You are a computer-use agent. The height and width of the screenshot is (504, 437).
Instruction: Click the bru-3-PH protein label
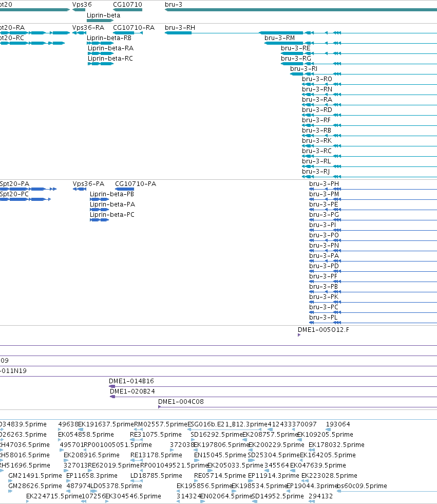(x=324, y=184)
